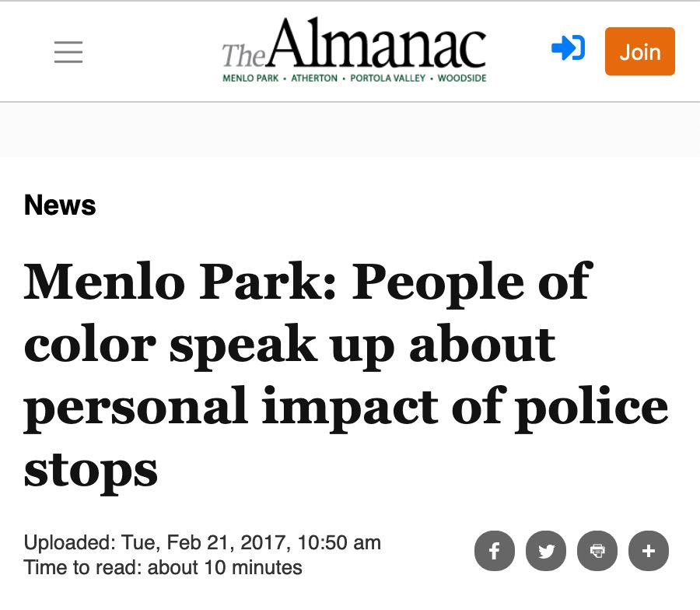The height and width of the screenshot is (610, 700).
Task: Click the Time to read text
Action: click(x=86, y=567)
